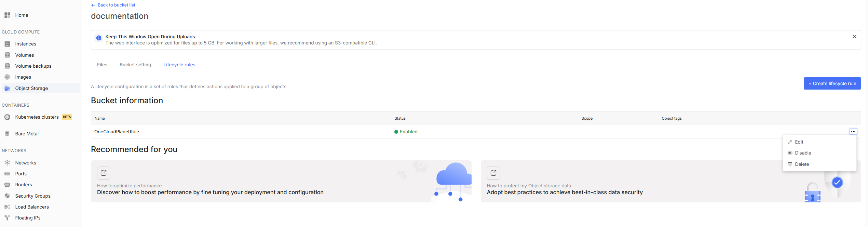Open Floating IPs page
This screenshot has width=868, height=227.
pos(28,218)
